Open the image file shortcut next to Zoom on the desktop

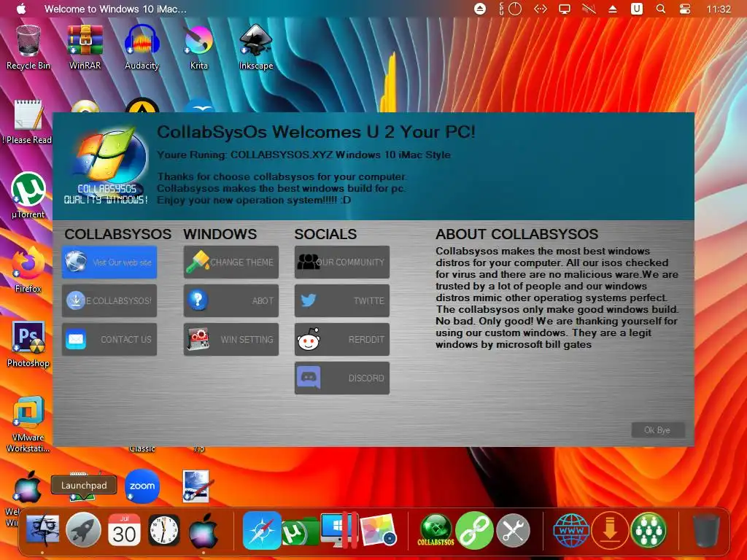tap(196, 486)
